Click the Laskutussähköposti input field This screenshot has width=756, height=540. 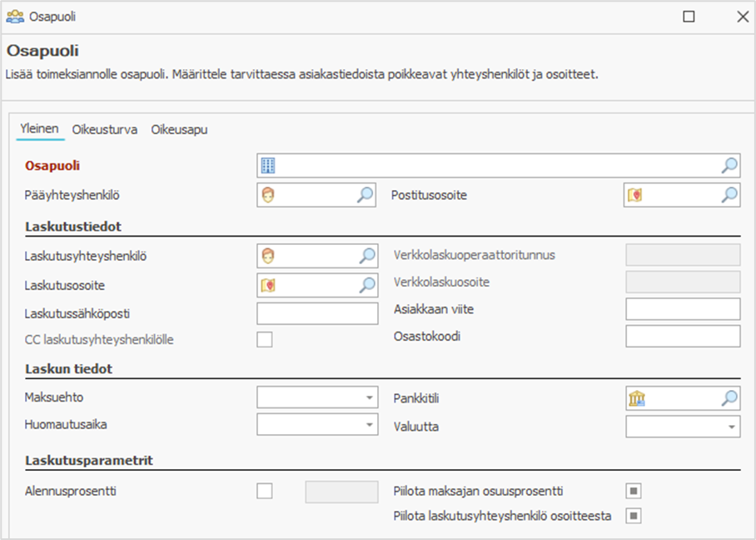coord(317,313)
